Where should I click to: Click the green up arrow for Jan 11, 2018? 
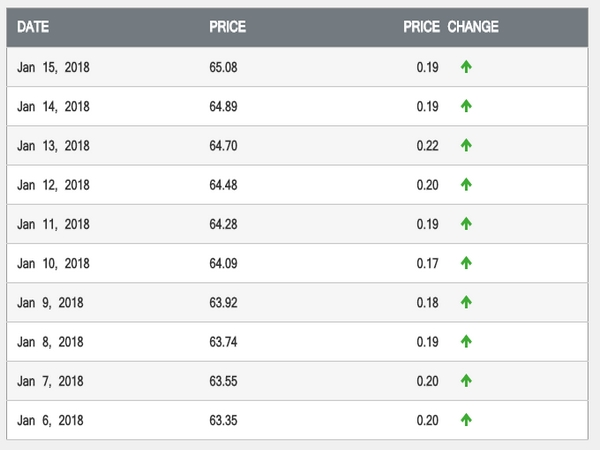pyautogui.click(x=466, y=224)
